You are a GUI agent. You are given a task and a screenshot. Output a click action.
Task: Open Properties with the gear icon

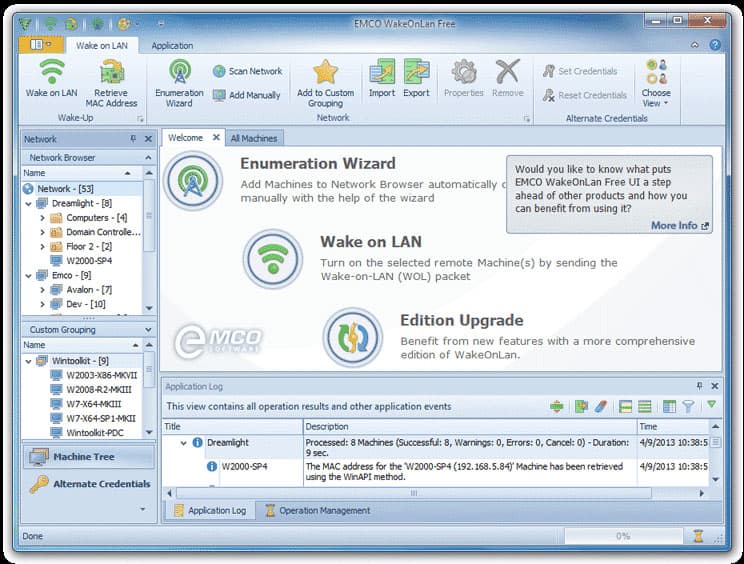click(x=464, y=78)
